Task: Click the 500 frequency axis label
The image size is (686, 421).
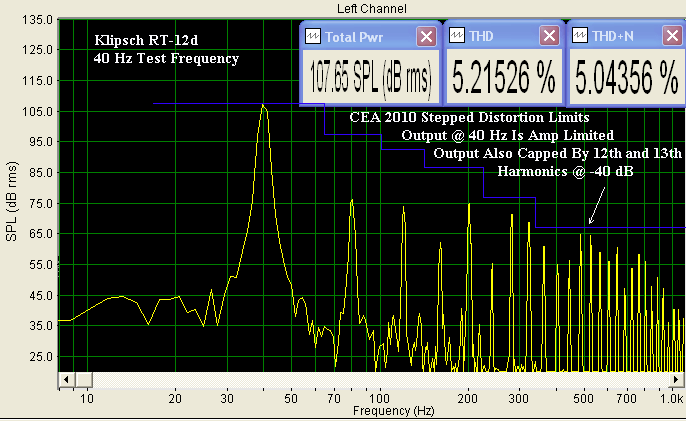Action: 583,399
